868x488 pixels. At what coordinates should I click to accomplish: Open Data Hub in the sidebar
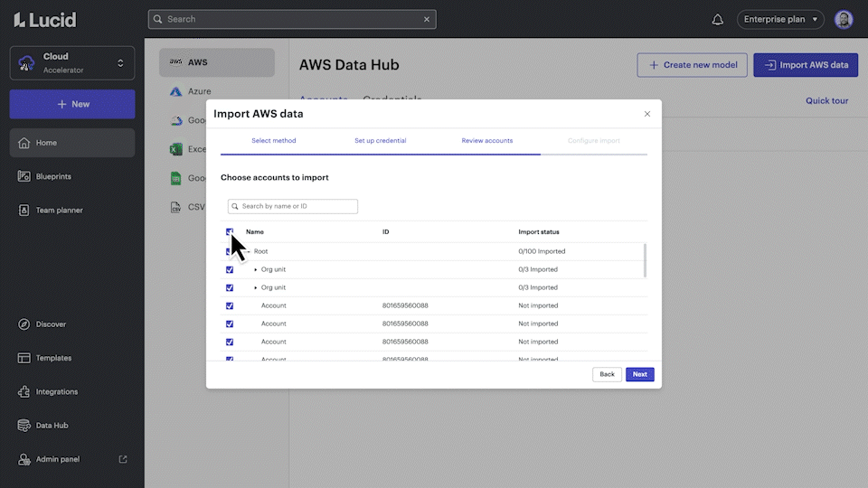point(52,426)
